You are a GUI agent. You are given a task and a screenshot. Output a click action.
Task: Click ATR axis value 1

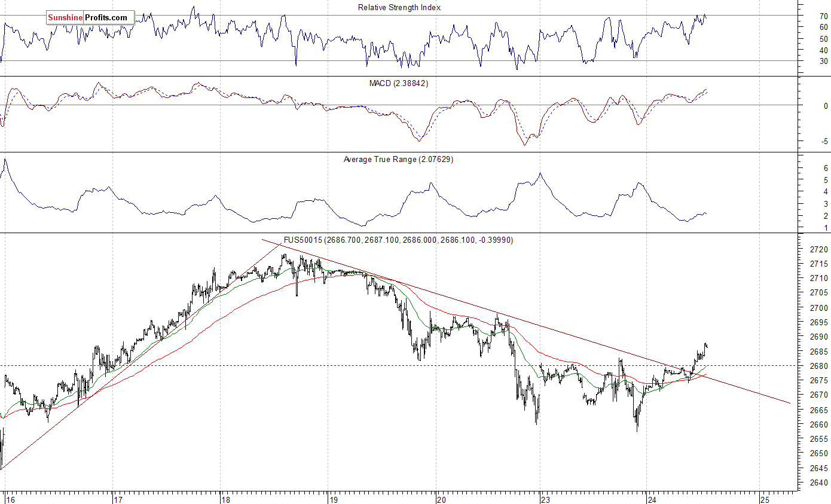click(x=826, y=228)
